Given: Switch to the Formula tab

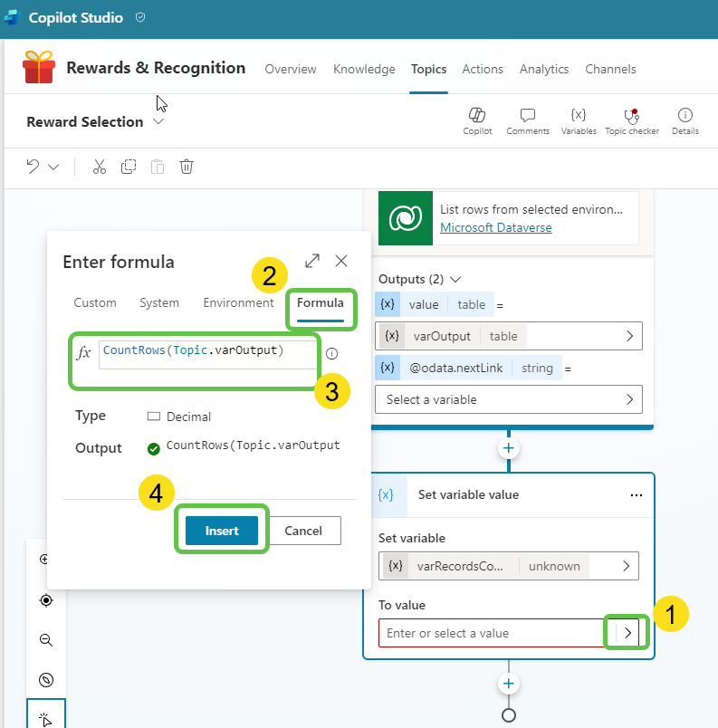Looking at the screenshot, I should [x=321, y=303].
